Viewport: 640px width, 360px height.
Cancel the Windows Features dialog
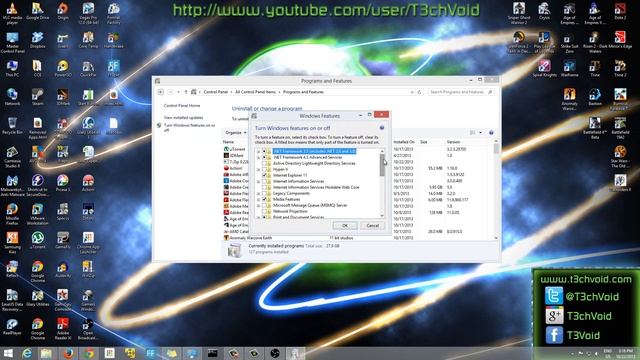[x=372, y=225]
